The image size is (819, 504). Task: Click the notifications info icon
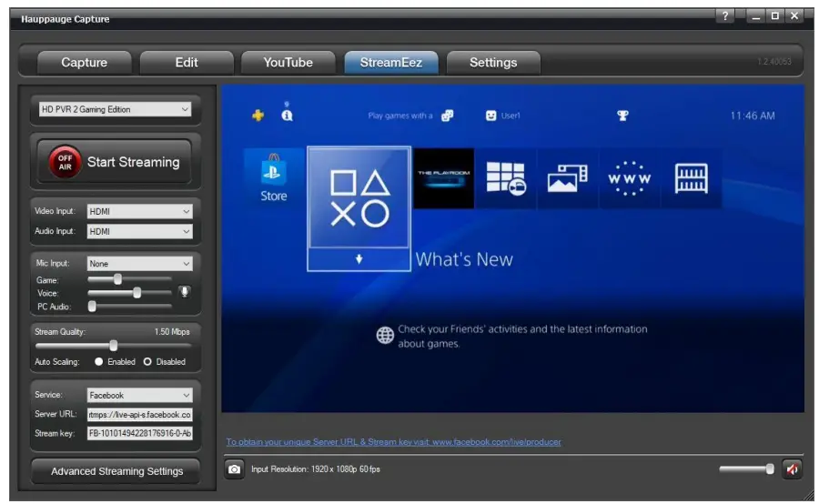(x=288, y=115)
